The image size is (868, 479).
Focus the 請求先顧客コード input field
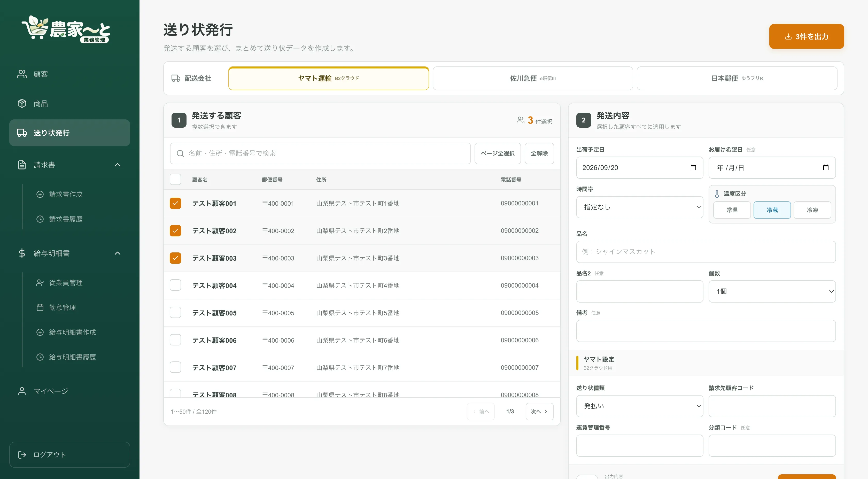tap(772, 406)
